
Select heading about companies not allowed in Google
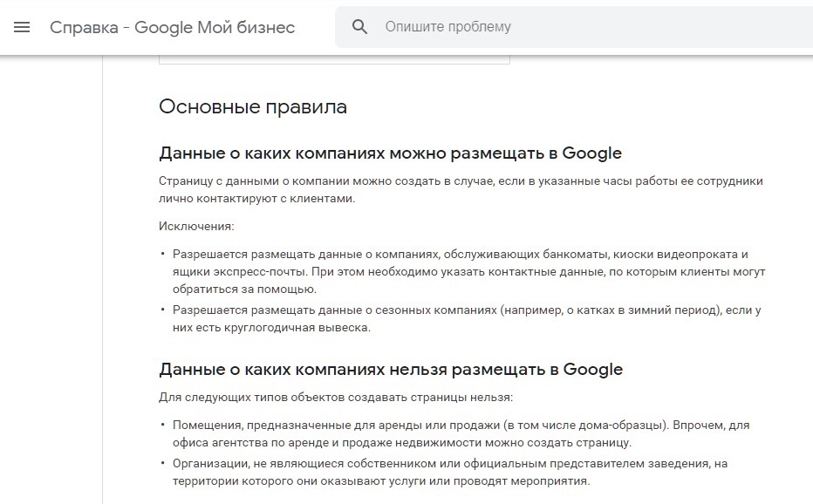click(x=390, y=369)
